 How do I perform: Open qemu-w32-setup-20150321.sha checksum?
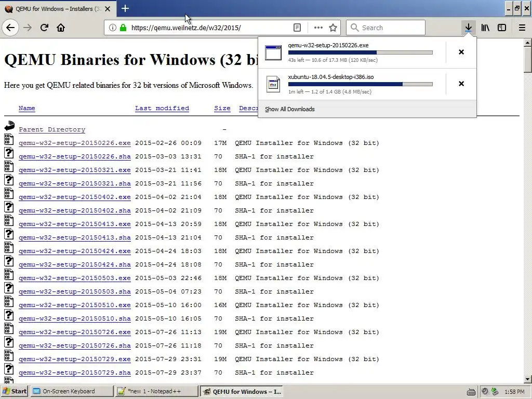pos(75,183)
